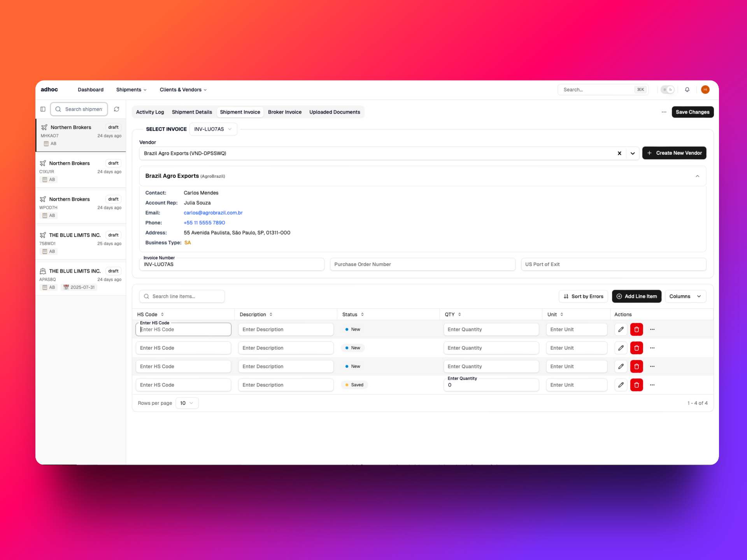Viewport: 747px width, 560px height.
Task: Open the Shipments menu
Action: tap(131, 89)
